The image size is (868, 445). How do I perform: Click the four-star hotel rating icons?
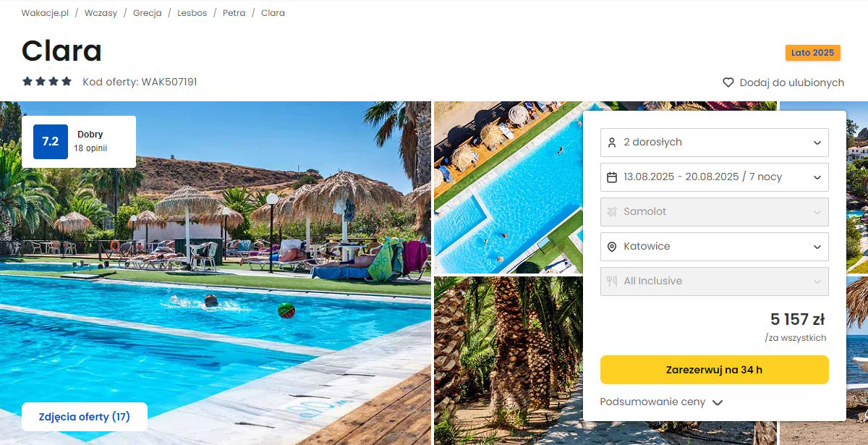click(47, 82)
